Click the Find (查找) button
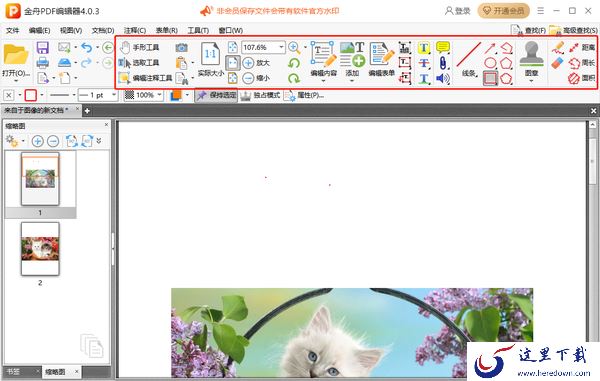This screenshot has width=600, height=381. (528, 30)
